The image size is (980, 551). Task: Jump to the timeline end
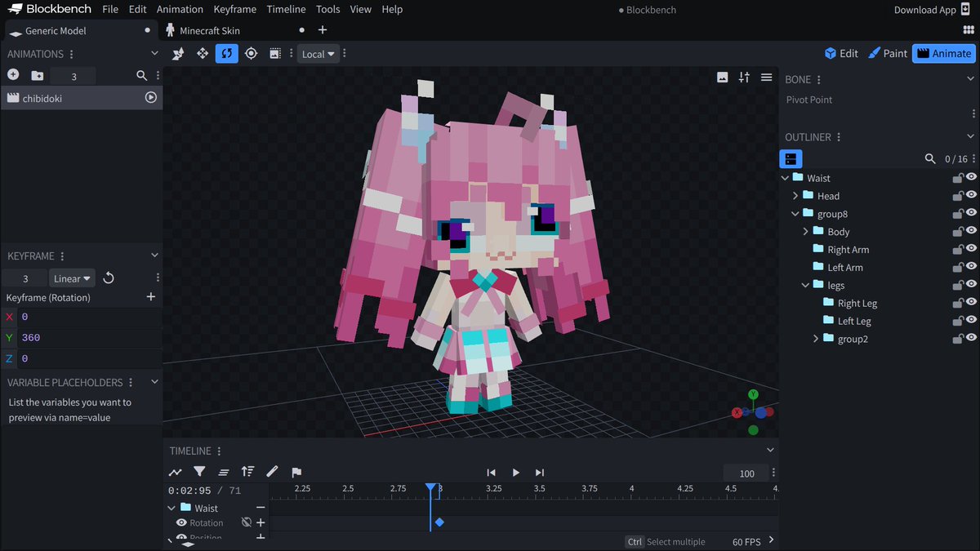[x=539, y=472]
